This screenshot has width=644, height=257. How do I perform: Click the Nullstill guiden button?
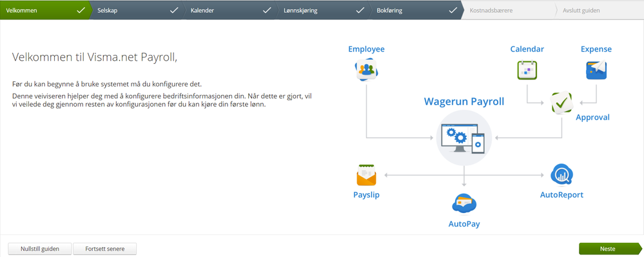pyautogui.click(x=40, y=249)
